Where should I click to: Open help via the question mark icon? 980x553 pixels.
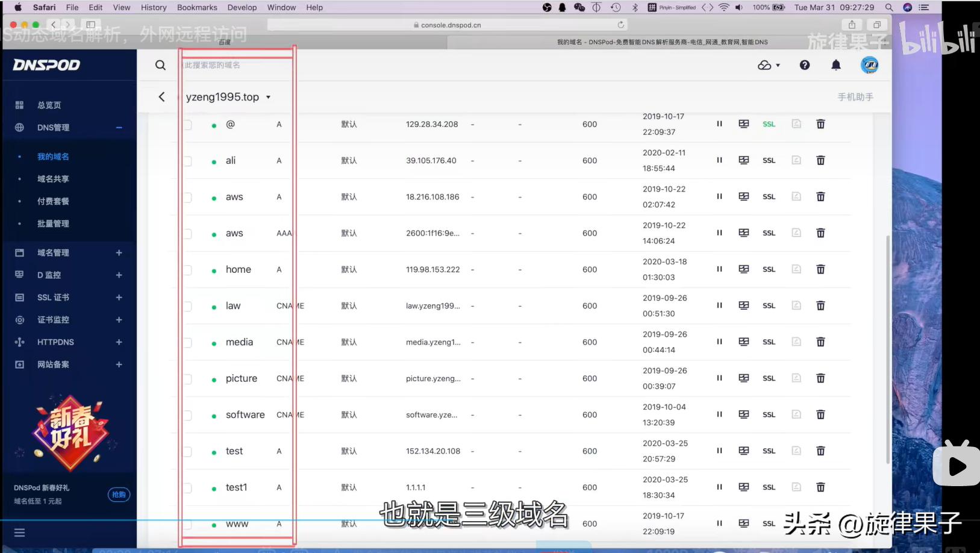[805, 65]
